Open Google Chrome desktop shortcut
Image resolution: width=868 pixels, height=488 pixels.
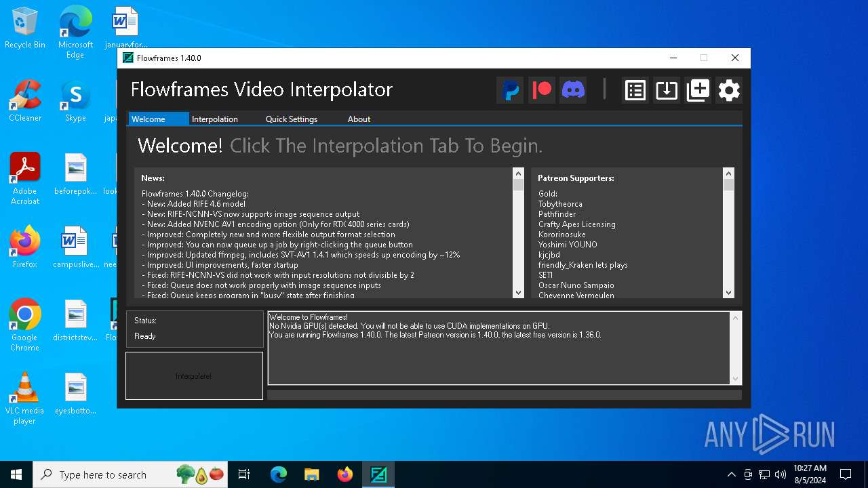(25, 325)
